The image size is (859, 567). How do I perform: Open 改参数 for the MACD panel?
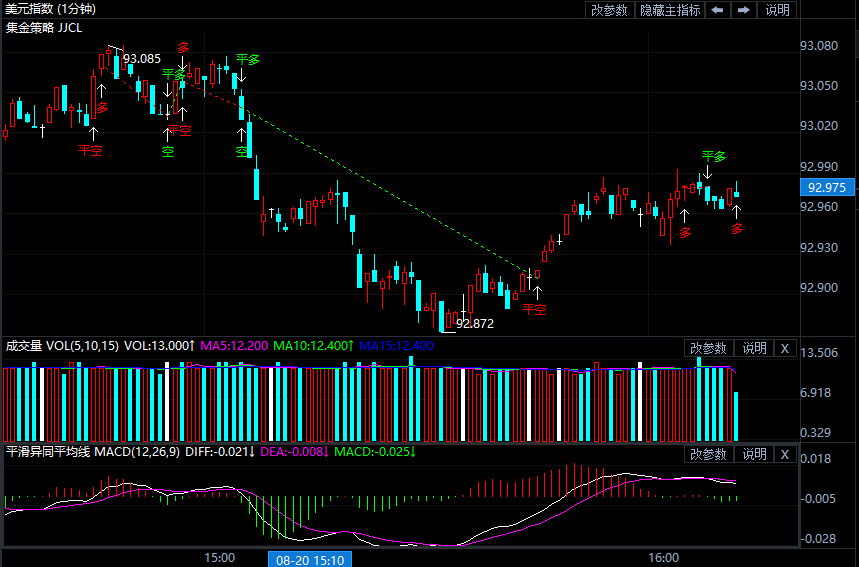[x=707, y=454]
